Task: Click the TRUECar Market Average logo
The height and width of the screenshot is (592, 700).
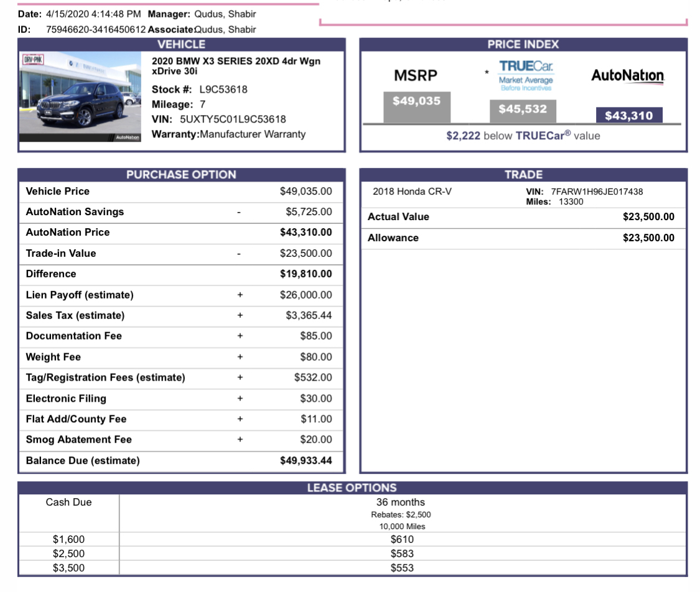Action: coord(526,75)
